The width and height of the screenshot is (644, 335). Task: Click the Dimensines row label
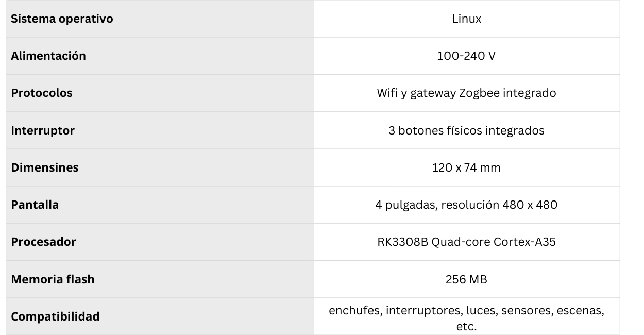coord(45,167)
